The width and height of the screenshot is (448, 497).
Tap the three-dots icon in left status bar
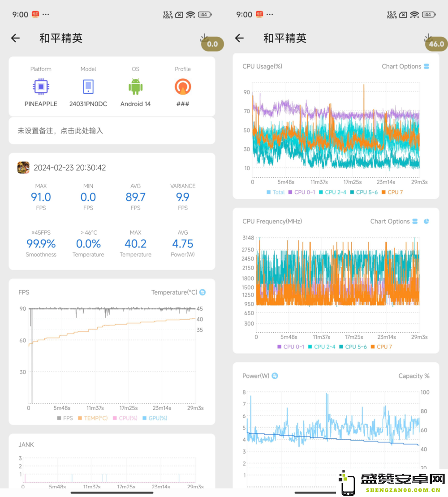pyautogui.click(x=46, y=15)
